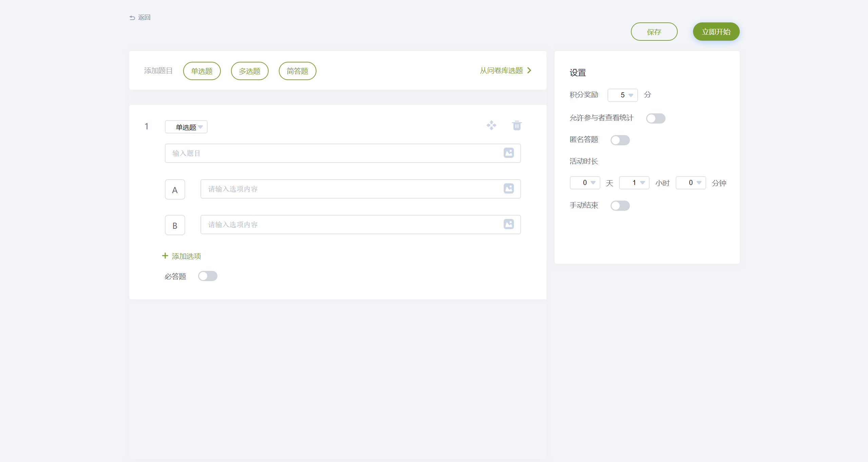Turn on the 手动结束 switch

point(620,205)
